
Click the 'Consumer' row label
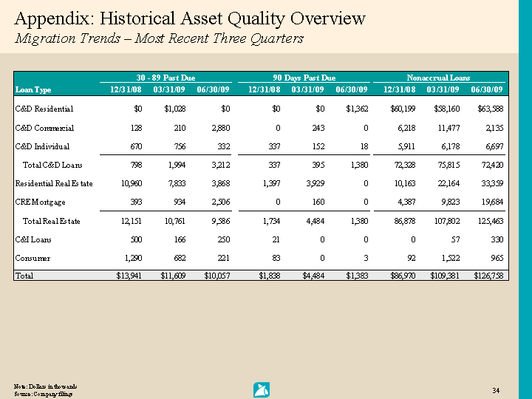[x=33, y=258]
